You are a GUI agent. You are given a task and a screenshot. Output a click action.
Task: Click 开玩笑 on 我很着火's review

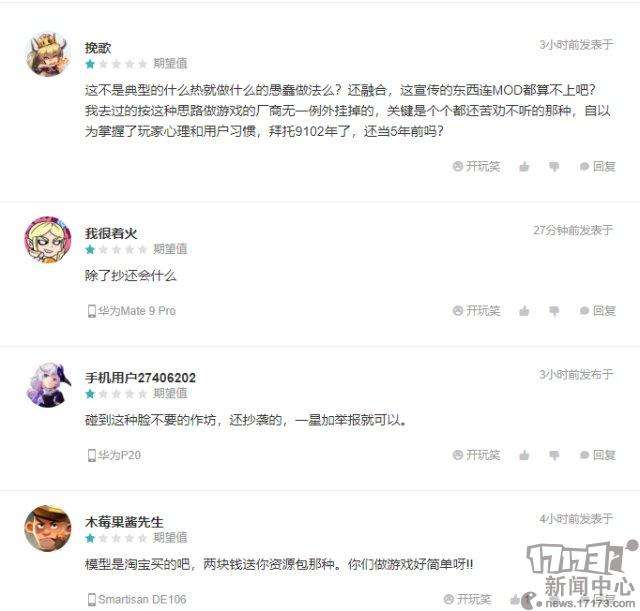pyautogui.click(x=476, y=311)
